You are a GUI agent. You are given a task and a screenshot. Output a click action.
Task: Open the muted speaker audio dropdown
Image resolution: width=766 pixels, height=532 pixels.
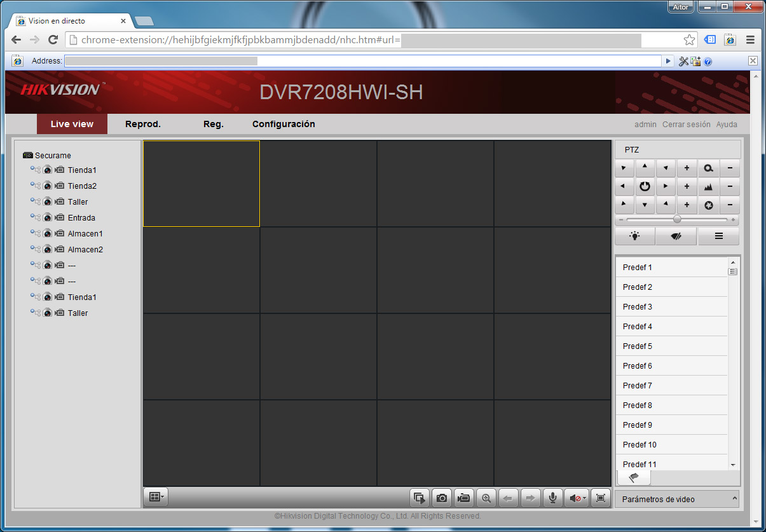coord(577,498)
